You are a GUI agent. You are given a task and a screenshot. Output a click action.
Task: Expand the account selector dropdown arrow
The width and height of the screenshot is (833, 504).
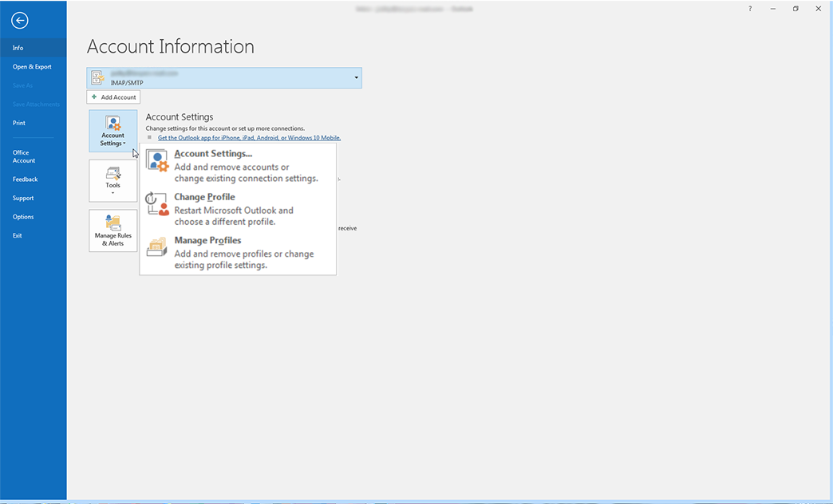pyautogui.click(x=356, y=78)
